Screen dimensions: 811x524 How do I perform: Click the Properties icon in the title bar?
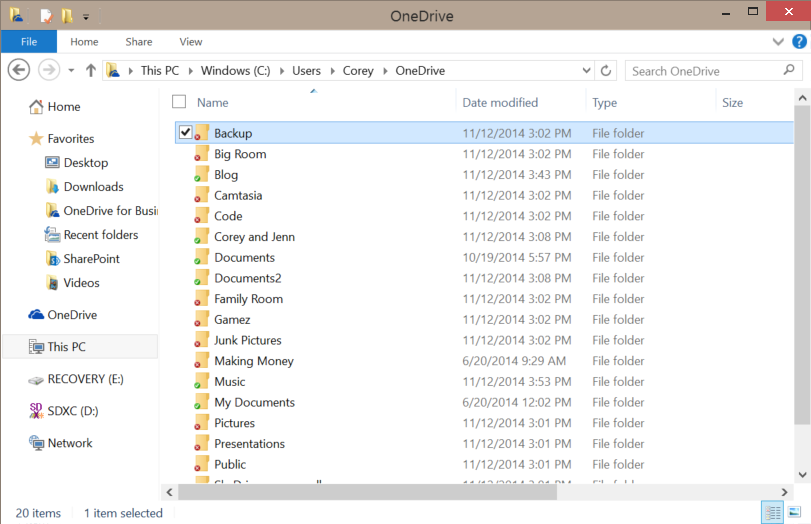click(x=47, y=16)
